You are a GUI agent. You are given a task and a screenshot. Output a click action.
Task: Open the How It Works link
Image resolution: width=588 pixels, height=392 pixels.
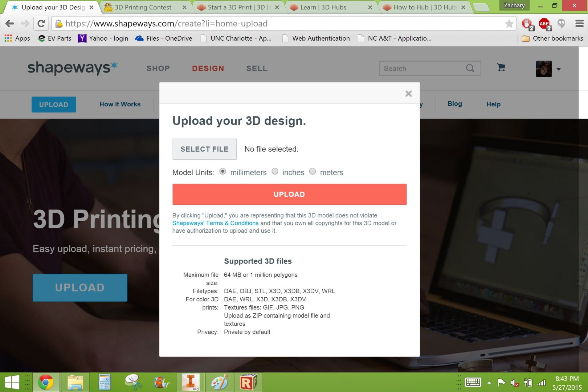click(120, 104)
